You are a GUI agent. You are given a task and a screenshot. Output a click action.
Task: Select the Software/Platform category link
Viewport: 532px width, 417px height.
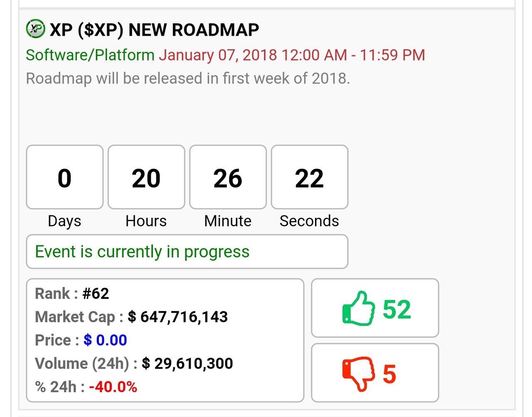tap(90, 55)
